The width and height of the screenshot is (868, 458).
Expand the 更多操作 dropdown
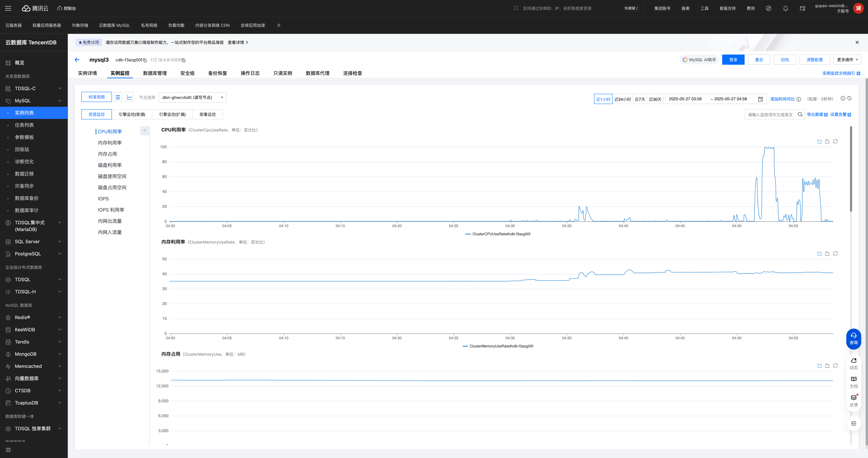(847, 60)
